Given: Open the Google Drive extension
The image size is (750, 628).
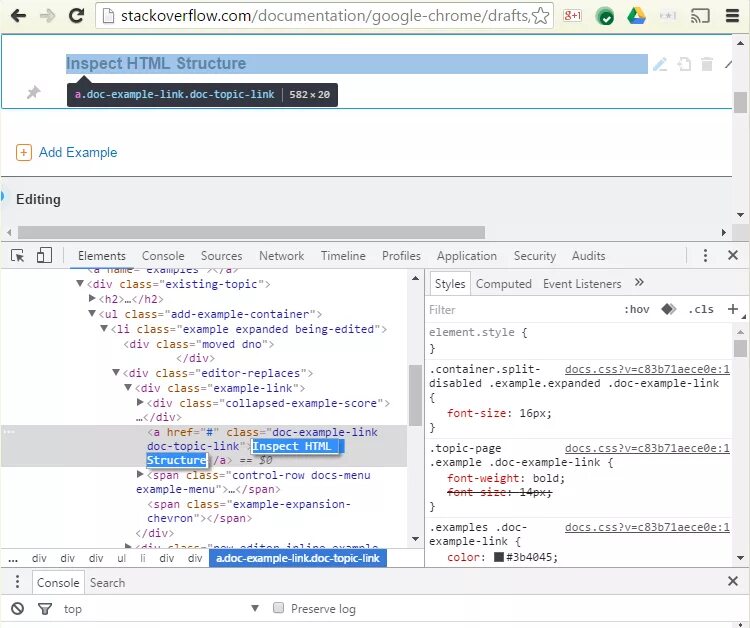Looking at the screenshot, I should (x=636, y=16).
